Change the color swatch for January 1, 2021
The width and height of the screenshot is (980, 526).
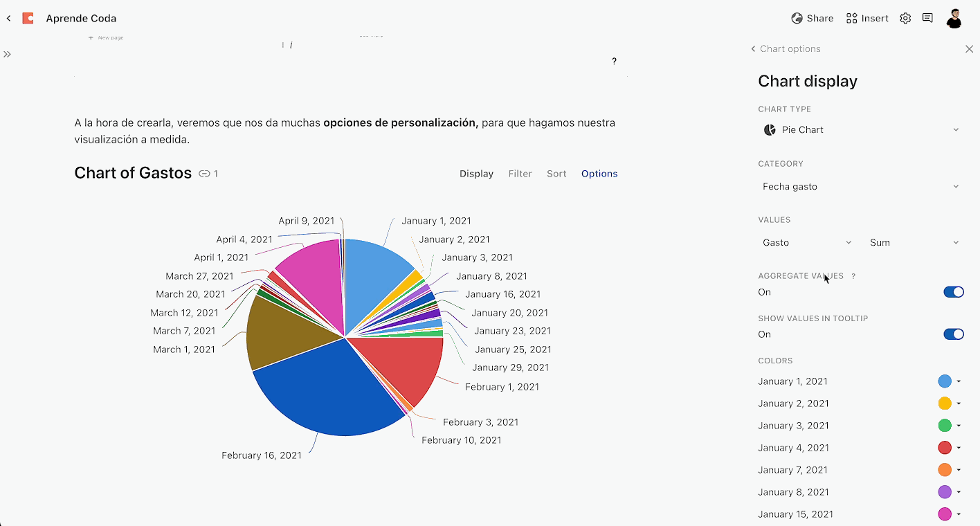click(x=945, y=381)
